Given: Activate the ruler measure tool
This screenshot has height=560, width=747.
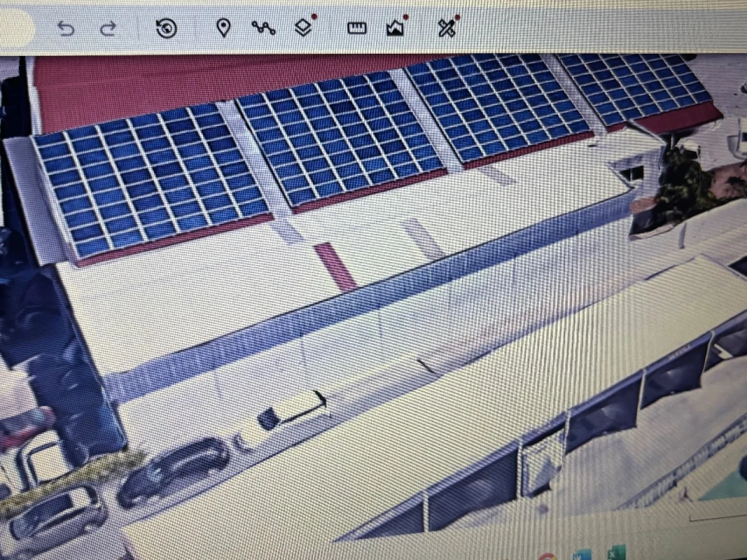Looking at the screenshot, I should pos(356,28).
